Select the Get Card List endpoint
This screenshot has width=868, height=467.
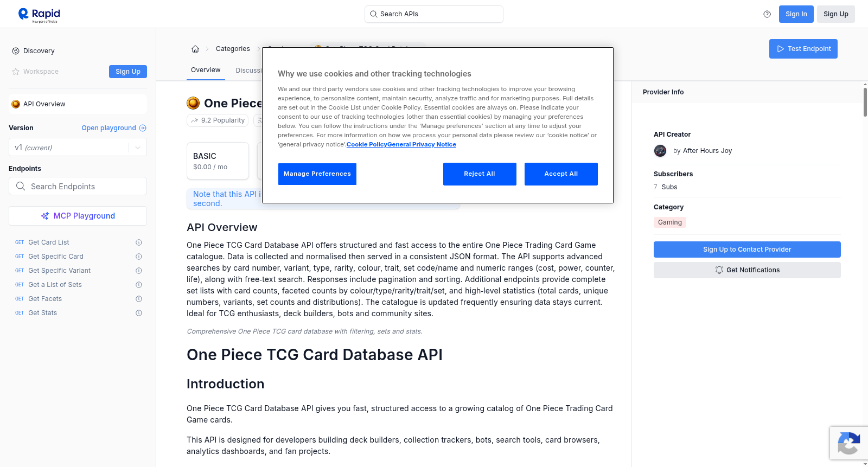click(49, 242)
